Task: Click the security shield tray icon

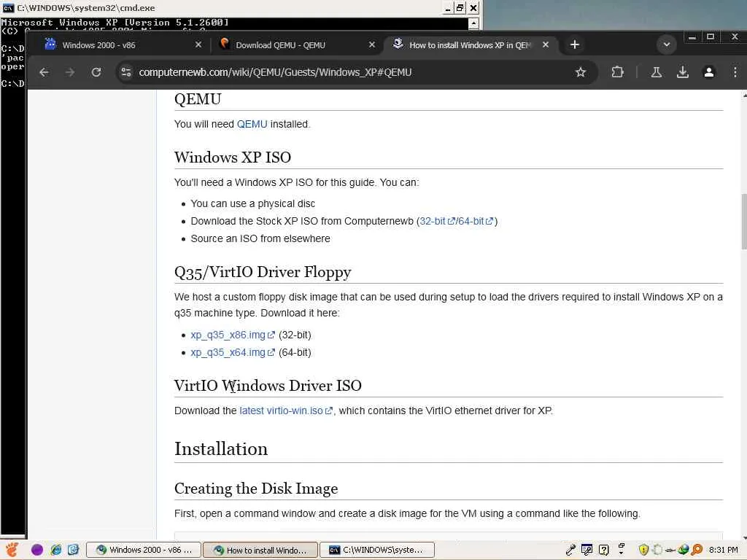Action: click(643, 550)
